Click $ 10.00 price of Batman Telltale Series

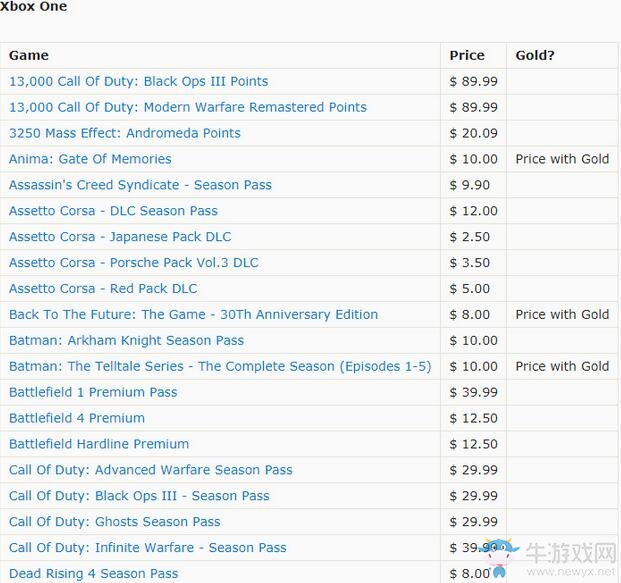point(474,366)
